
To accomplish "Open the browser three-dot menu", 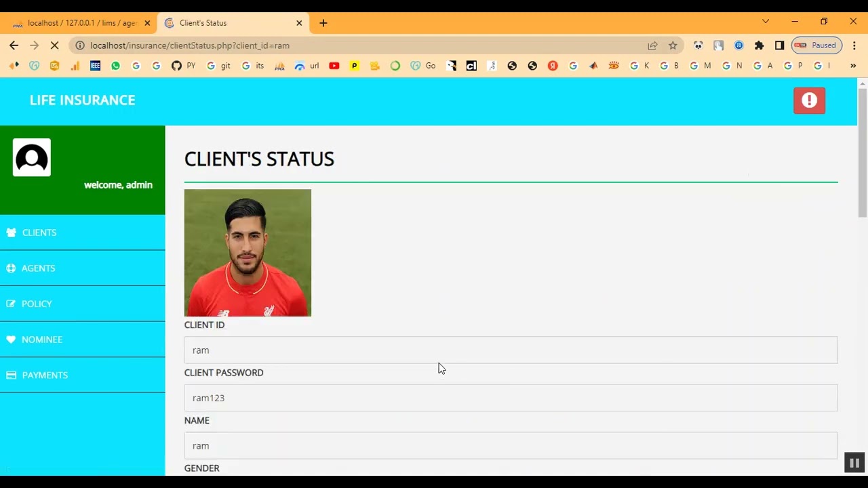I will tap(853, 45).
